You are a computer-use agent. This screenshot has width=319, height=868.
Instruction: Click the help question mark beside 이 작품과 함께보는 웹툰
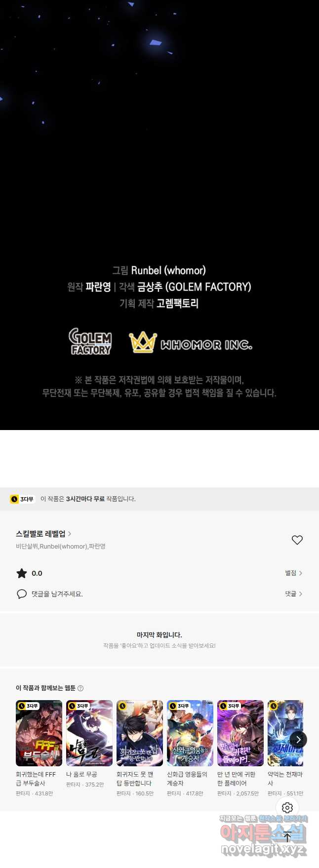[80, 688]
